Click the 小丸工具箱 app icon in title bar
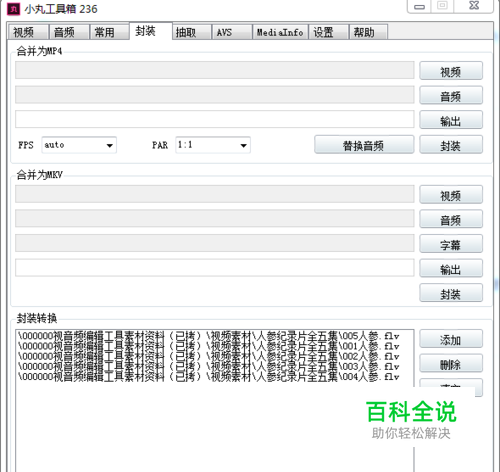The height and width of the screenshot is (472, 500). tap(13, 9)
